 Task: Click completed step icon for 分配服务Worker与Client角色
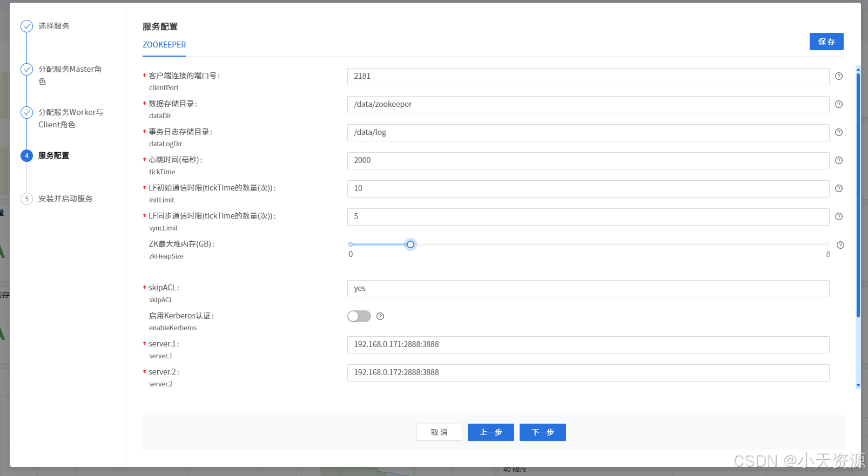[x=26, y=112]
